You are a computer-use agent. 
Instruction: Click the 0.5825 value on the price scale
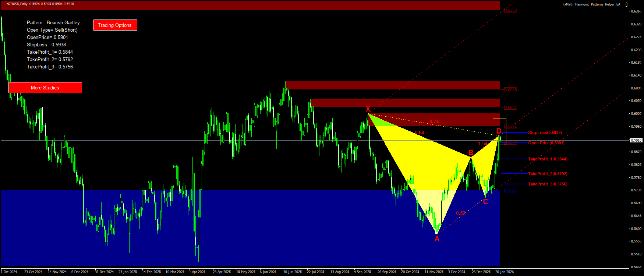[637, 164]
